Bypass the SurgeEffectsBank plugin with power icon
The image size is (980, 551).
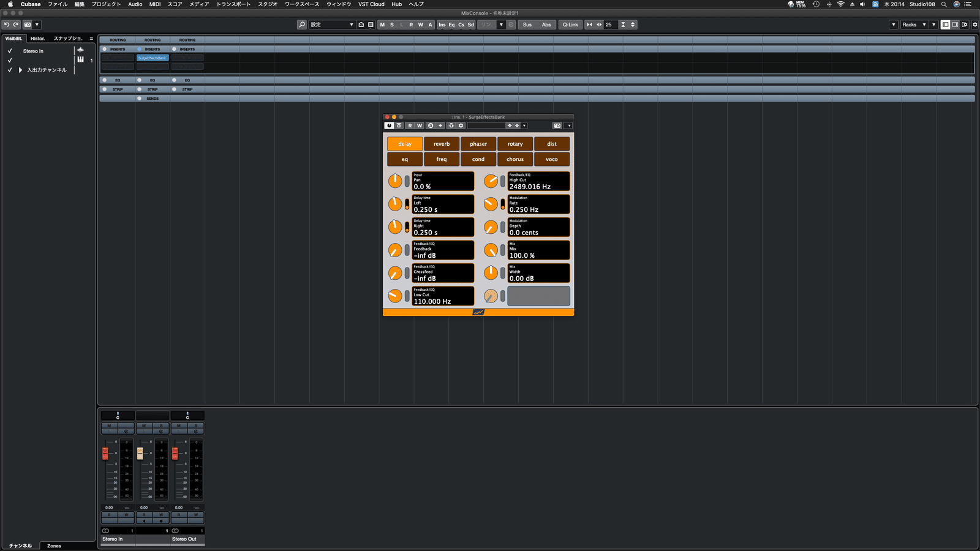(x=390, y=126)
